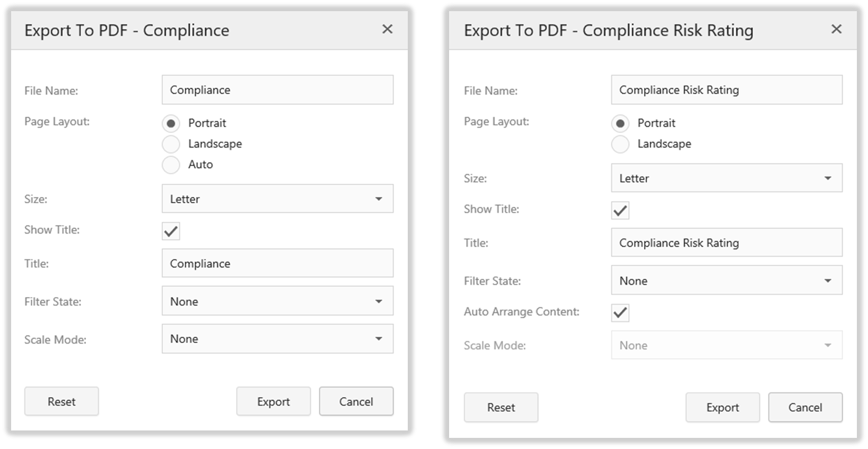Image resolution: width=868 pixels, height=449 pixels.
Task: Click disabled Scale Mode dropdown in Risk Rating dialog
Action: click(x=727, y=345)
